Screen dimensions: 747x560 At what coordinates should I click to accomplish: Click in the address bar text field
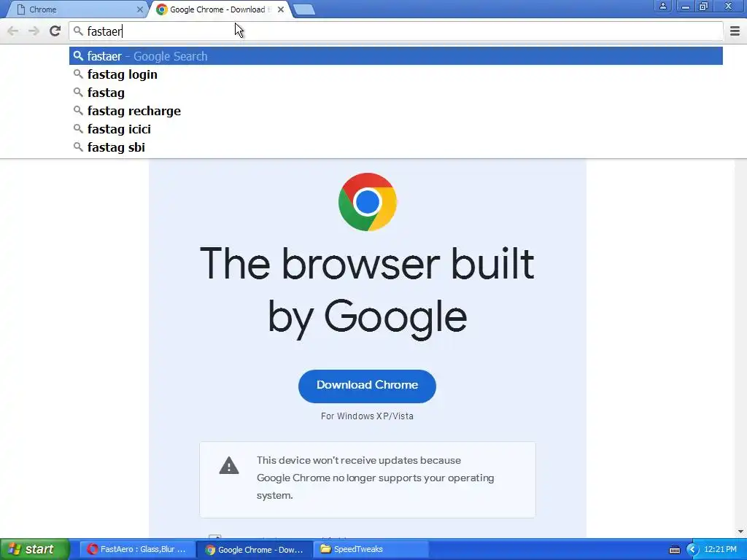pyautogui.click(x=396, y=31)
